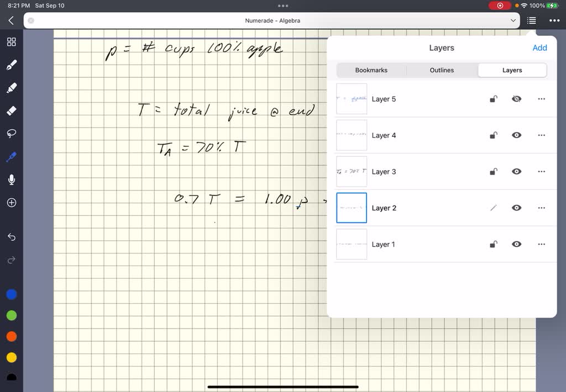Viewport: 566px width, 392px height.
Task: Show the hidden Layer 5
Action: pos(516,98)
